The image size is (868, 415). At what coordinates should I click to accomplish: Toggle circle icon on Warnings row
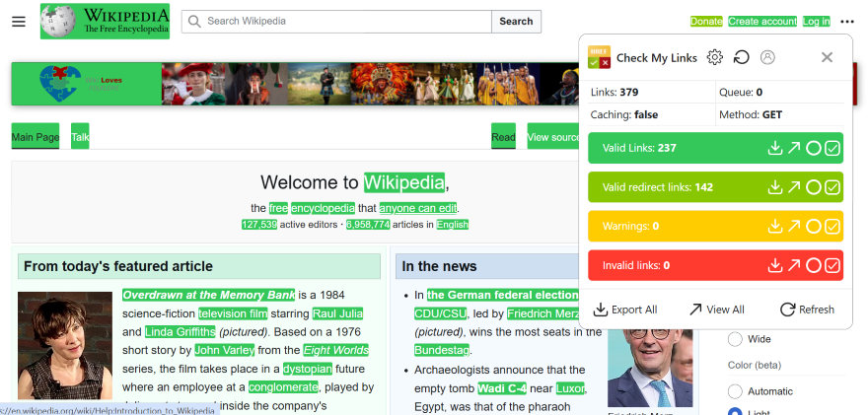[x=813, y=227]
